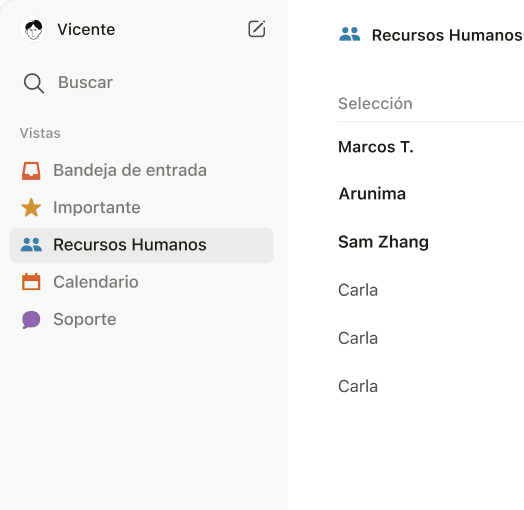Open Vicente's profile avatar
The height and width of the screenshot is (510, 524).
tap(33, 29)
